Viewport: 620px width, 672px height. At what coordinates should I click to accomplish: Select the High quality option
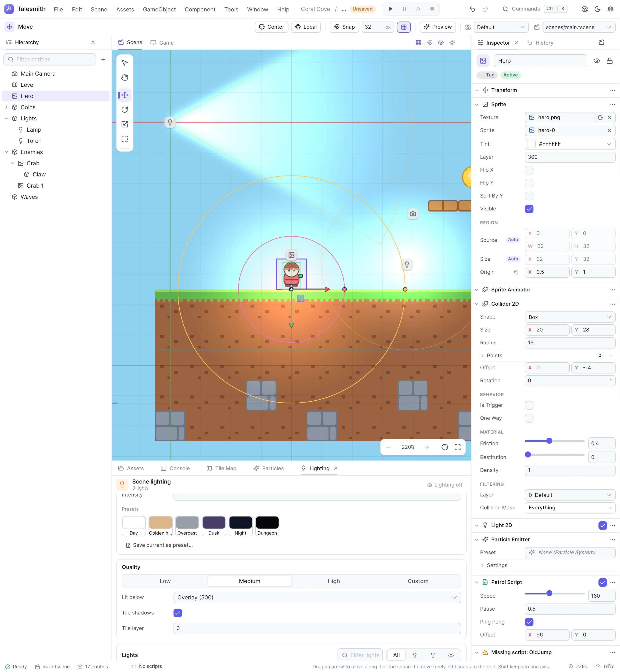333,581
